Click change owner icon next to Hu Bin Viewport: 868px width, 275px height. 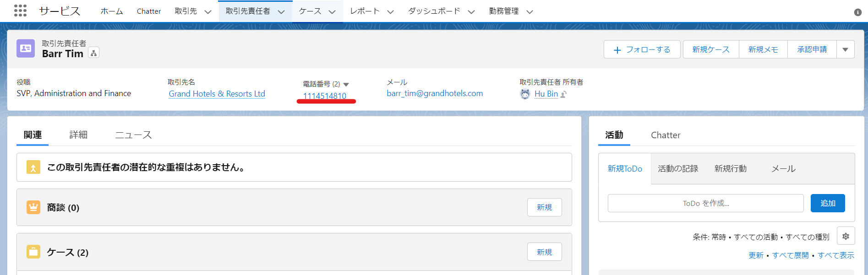tap(563, 94)
